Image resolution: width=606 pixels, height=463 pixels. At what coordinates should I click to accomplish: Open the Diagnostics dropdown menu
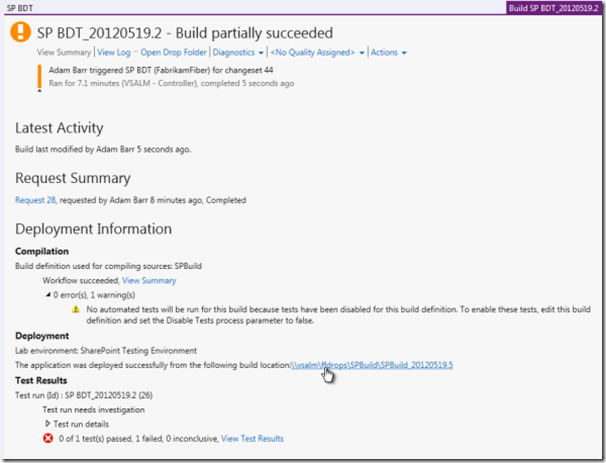(238, 52)
